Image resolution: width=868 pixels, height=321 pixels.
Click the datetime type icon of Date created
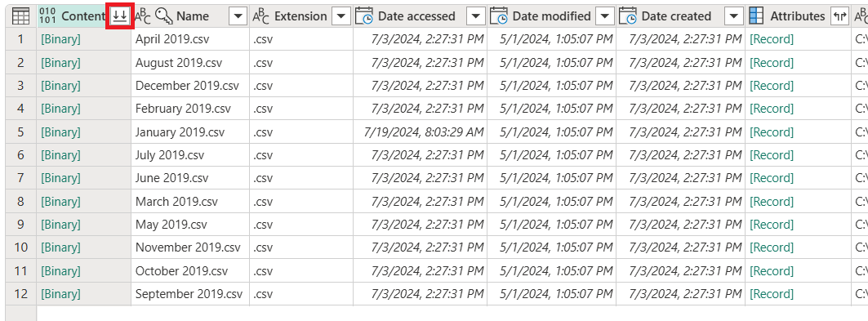pos(628,16)
